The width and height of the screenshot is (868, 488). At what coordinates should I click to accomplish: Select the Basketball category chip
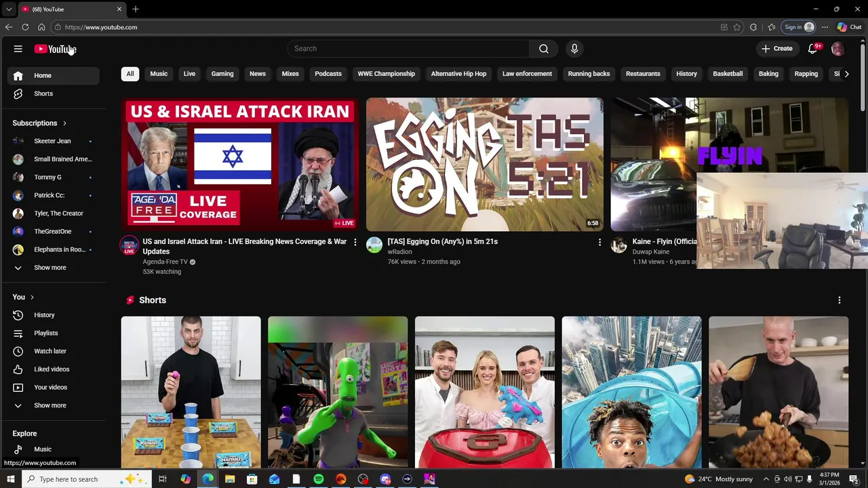coord(728,74)
